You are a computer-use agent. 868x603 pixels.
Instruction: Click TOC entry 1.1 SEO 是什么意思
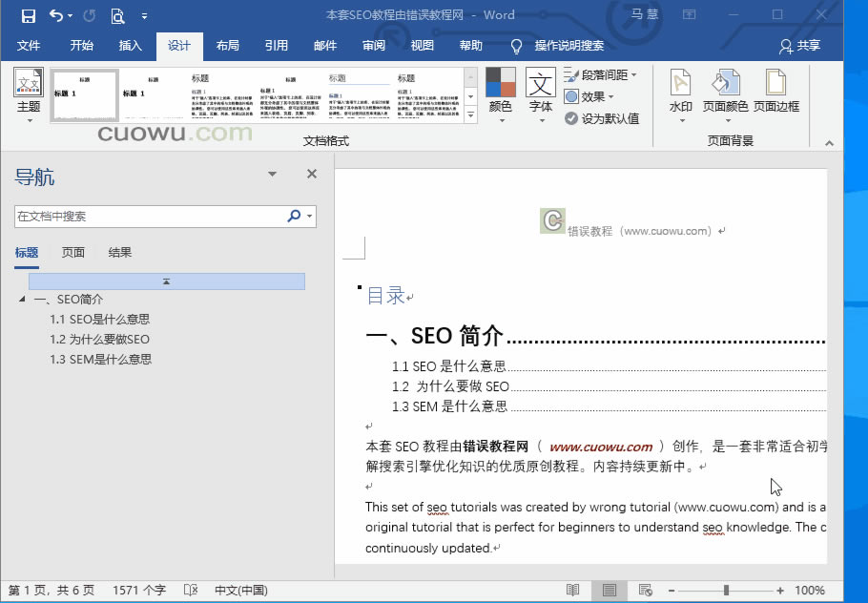[x=449, y=366]
